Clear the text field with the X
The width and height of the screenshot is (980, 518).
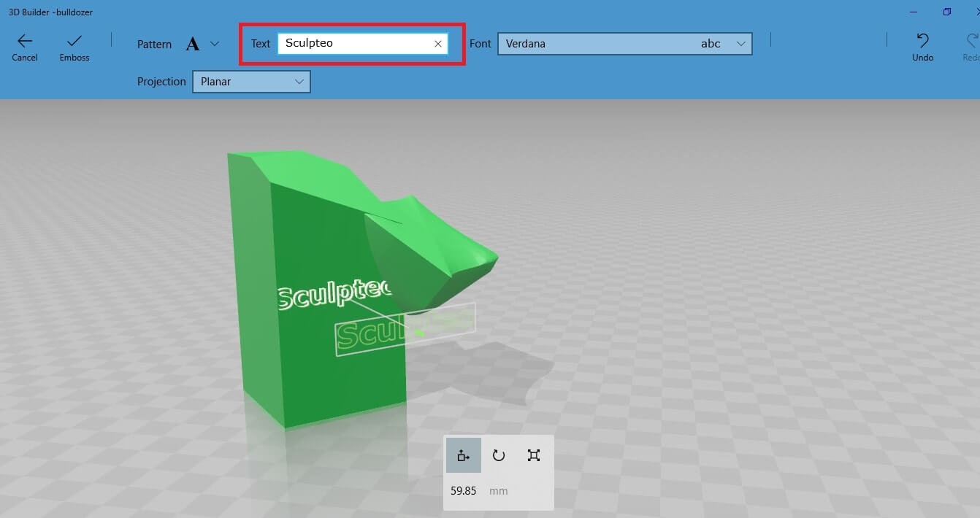[x=438, y=44]
